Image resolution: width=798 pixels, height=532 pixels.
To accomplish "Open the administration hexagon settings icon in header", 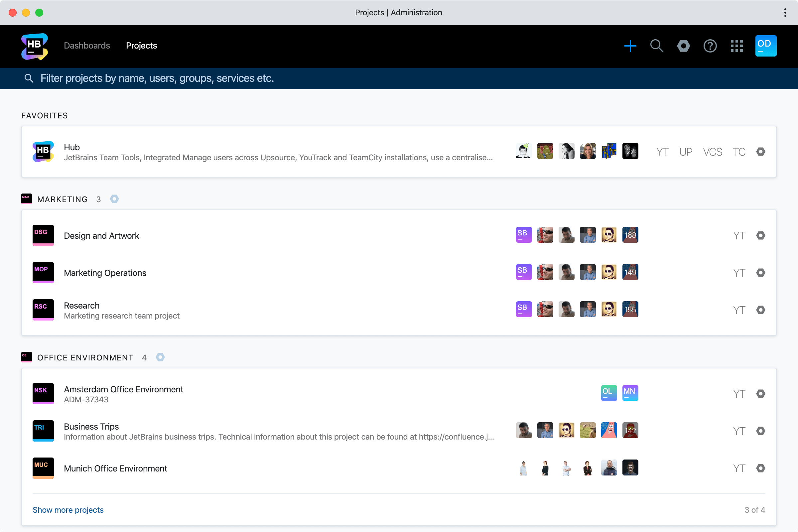I will pos(683,46).
